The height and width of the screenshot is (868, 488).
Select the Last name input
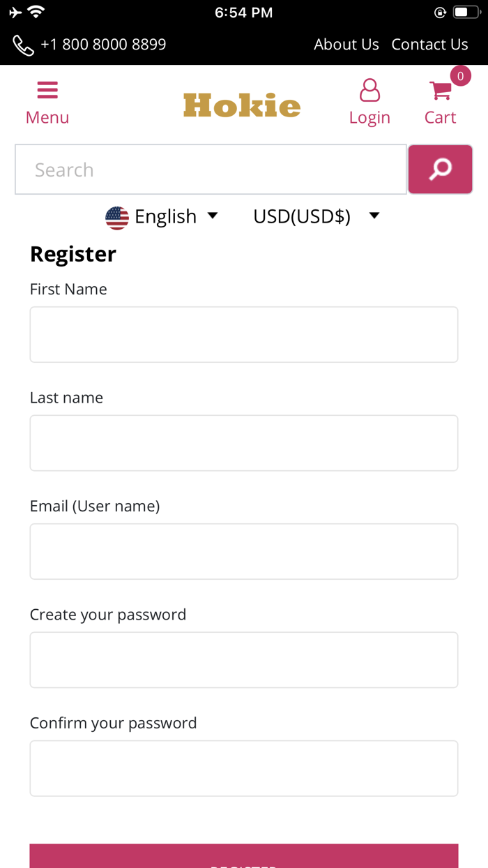coord(244,443)
